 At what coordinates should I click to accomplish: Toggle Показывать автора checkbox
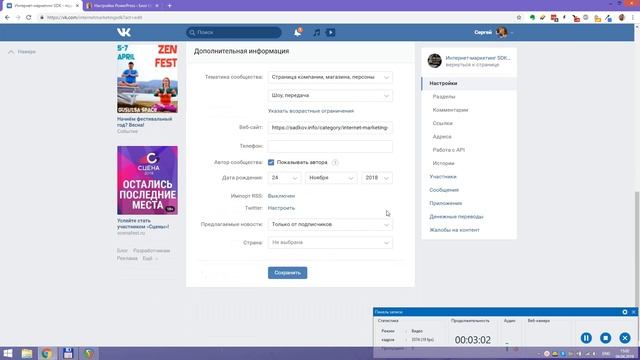point(271,162)
